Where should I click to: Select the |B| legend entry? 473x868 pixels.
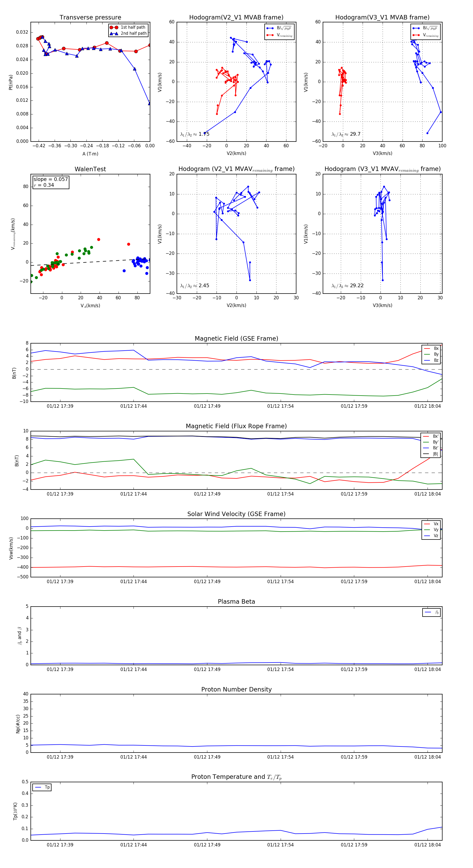click(x=431, y=454)
